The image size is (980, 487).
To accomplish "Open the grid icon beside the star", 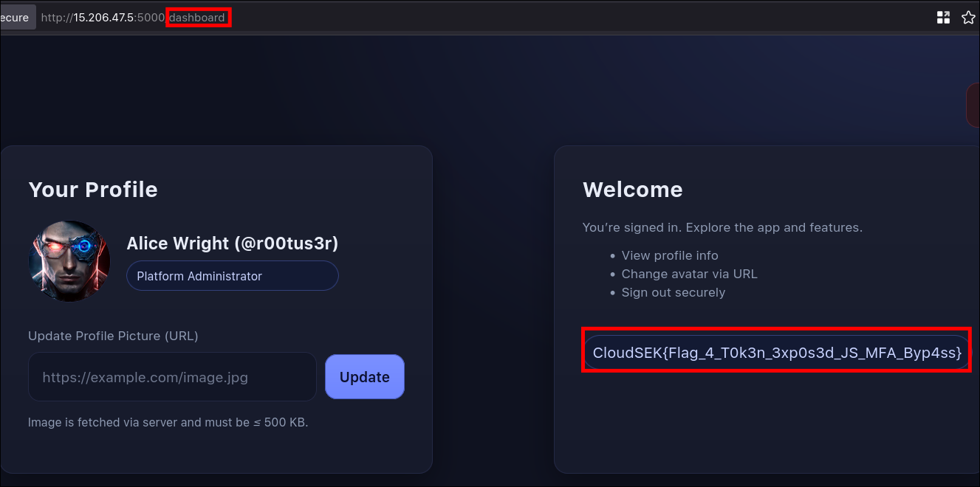I will pos(943,18).
